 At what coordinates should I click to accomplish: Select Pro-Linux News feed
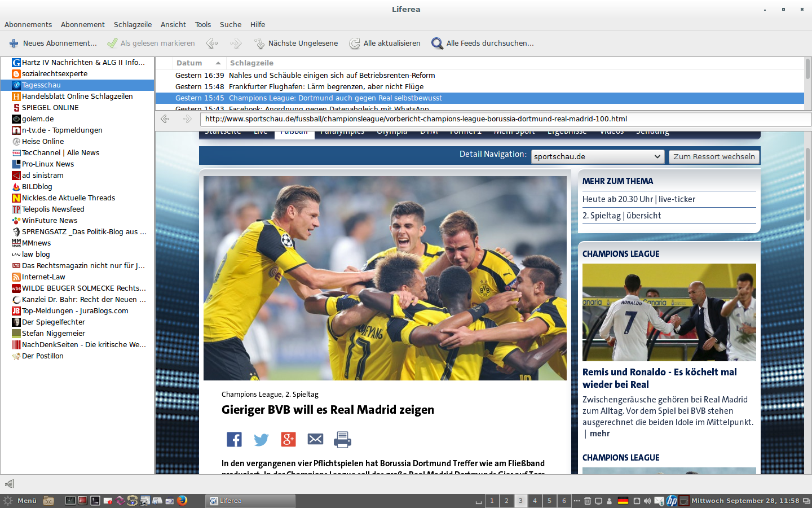77,164
